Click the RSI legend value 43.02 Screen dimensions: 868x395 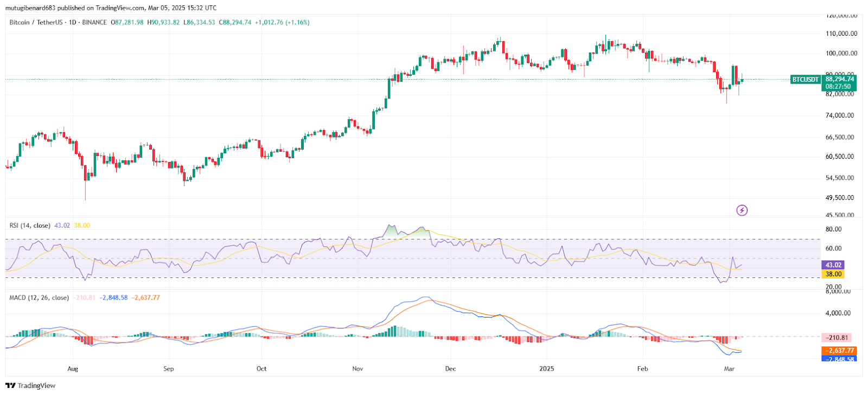(x=62, y=226)
